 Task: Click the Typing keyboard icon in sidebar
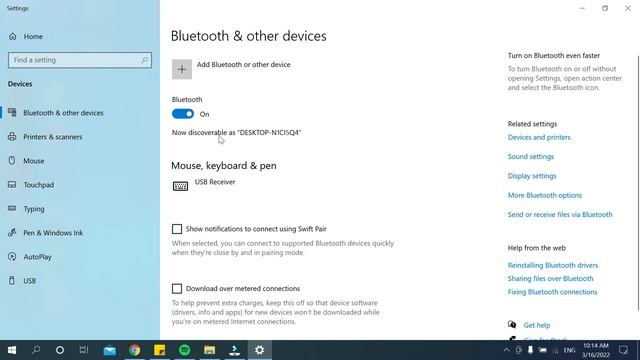[12, 209]
